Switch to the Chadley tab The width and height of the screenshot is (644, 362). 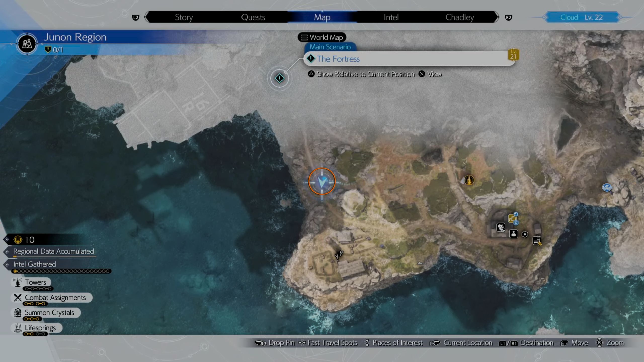[x=460, y=17]
